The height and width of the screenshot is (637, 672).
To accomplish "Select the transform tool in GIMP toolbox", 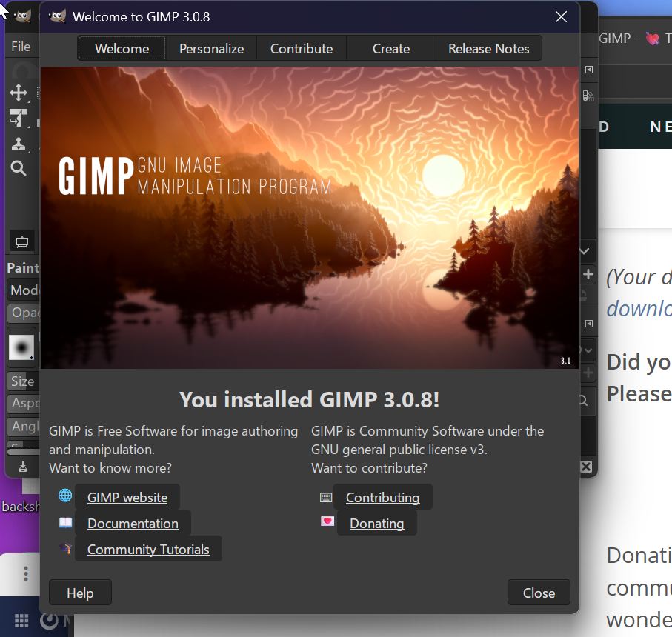I will point(19,118).
